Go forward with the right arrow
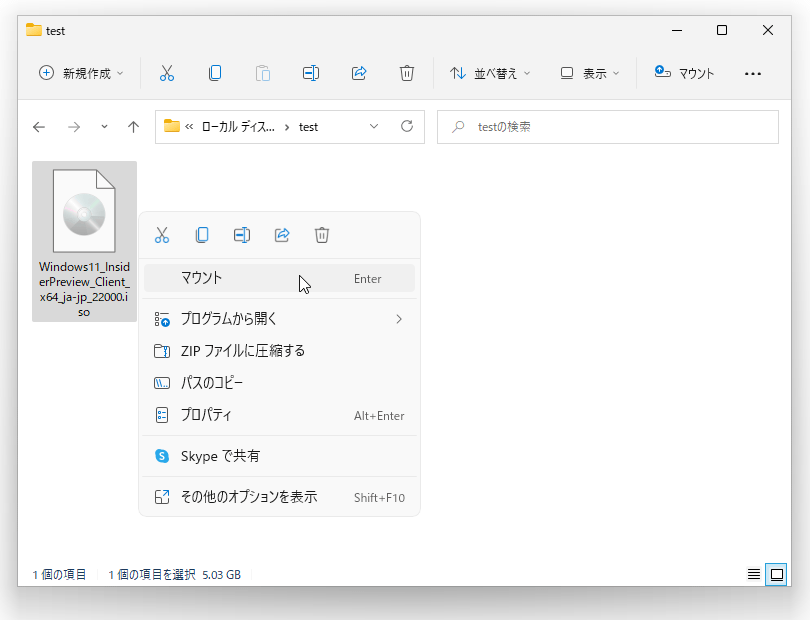Image resolution: width=810 pixels, height=620 pixels. point(74,127)
